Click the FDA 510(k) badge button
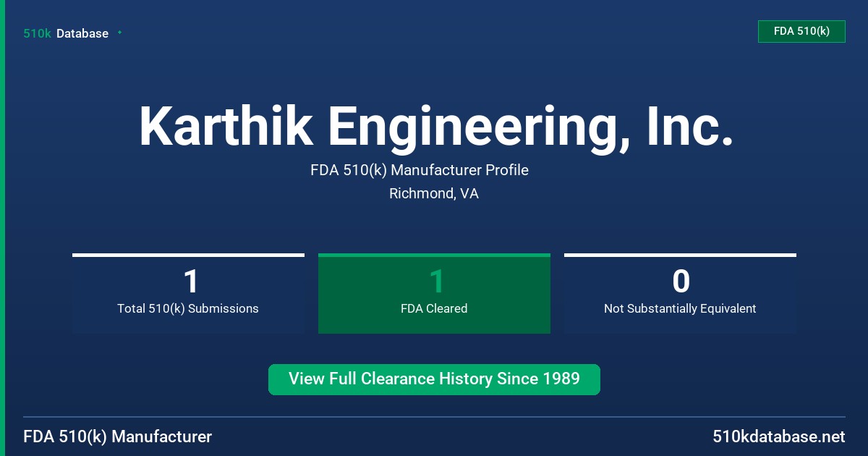The width and height of the screenshot is (868, 456). pyautogui.click(x=801, y=31)
